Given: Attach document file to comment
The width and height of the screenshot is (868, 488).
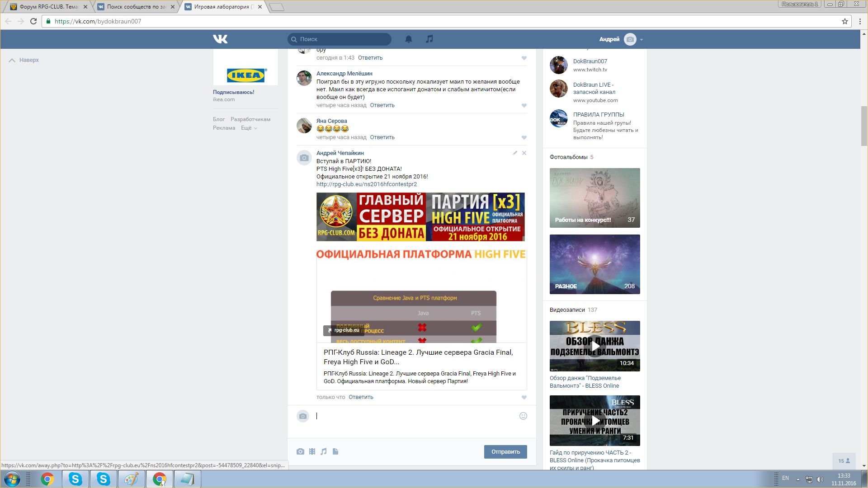Looking at the screenshot, I should click(x=335, y=451).
